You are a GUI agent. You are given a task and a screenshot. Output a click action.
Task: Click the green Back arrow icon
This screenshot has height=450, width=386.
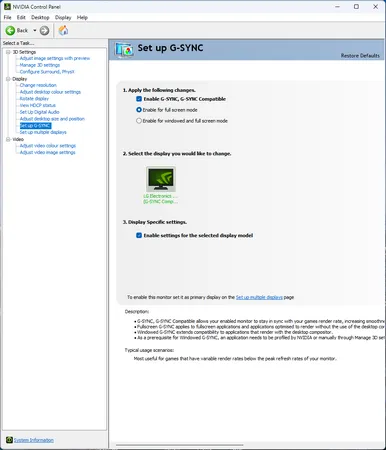coord(10,31)
